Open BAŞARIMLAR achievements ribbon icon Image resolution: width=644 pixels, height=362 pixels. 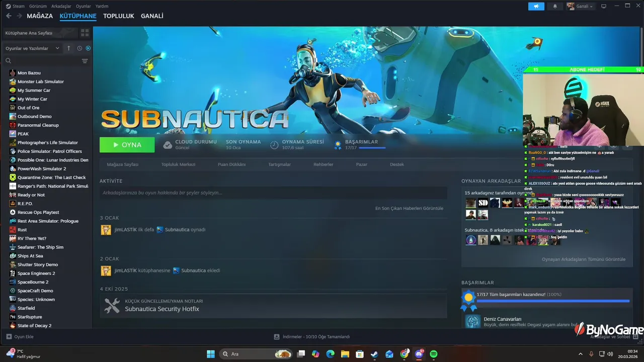pos(338,145)
